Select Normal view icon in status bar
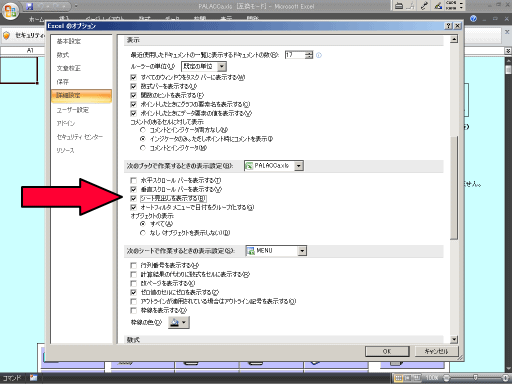 tap(398, 378)
